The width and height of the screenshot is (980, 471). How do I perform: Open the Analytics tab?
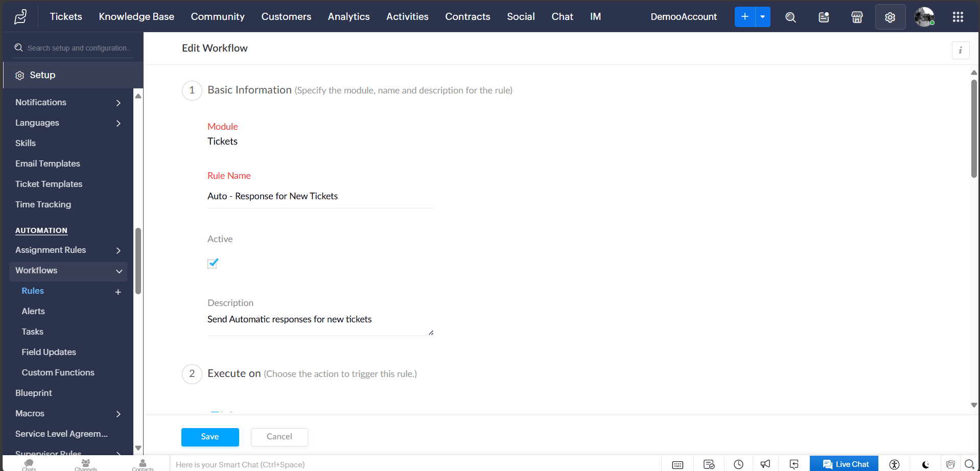(349, 16)
